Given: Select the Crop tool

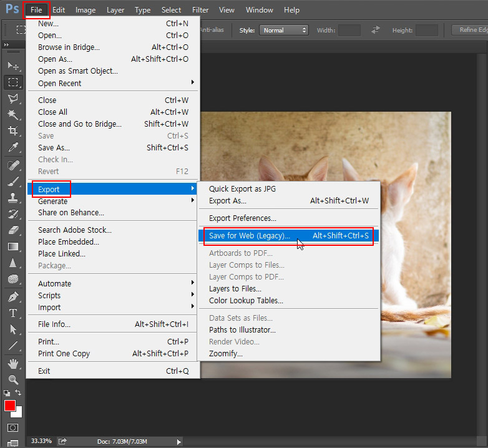Looking at the screenshot, I should (12, 130).
